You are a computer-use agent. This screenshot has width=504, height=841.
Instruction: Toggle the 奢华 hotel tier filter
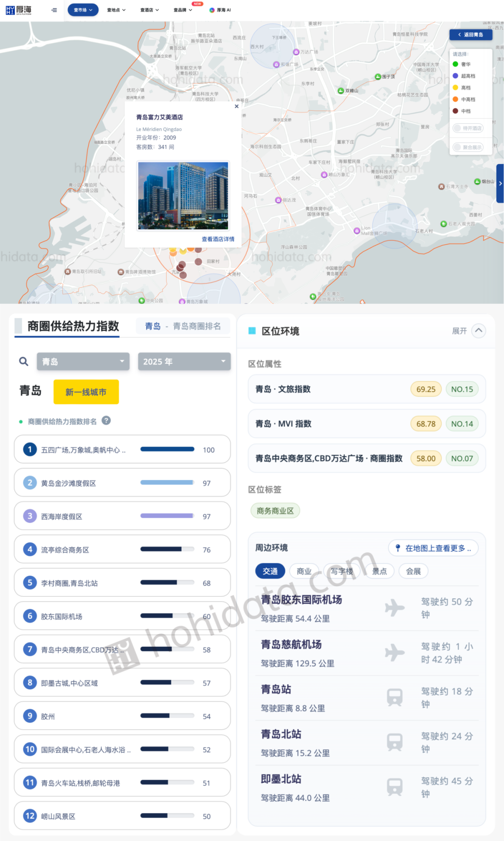pyautogui.click(x=462, y=64)
